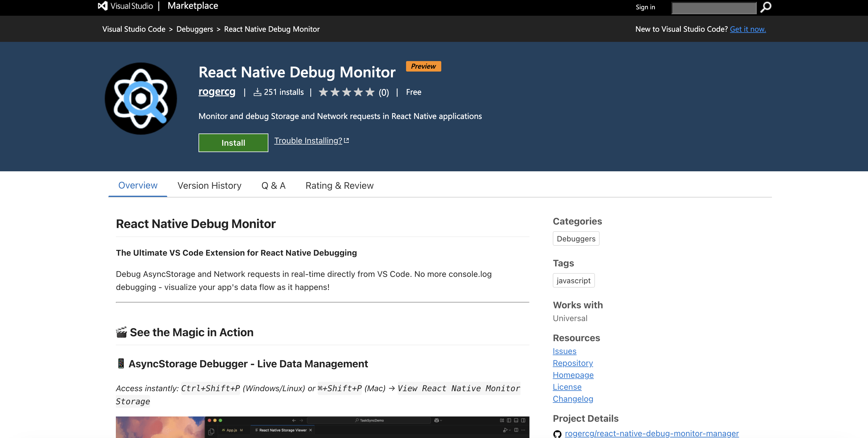Open the Marketplace home link
Image resolution: width=868 pixels, height=438 pixels.
(193, 6)
